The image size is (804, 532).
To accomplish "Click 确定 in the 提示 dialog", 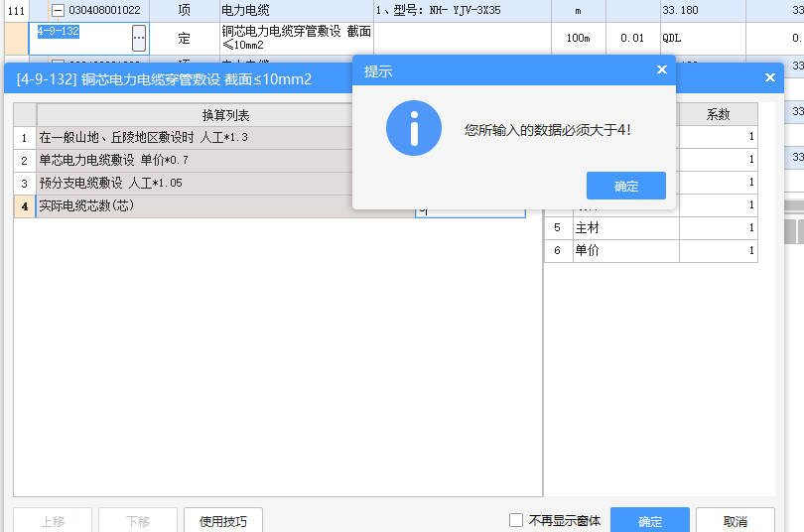I will click(x=626, y=186).
